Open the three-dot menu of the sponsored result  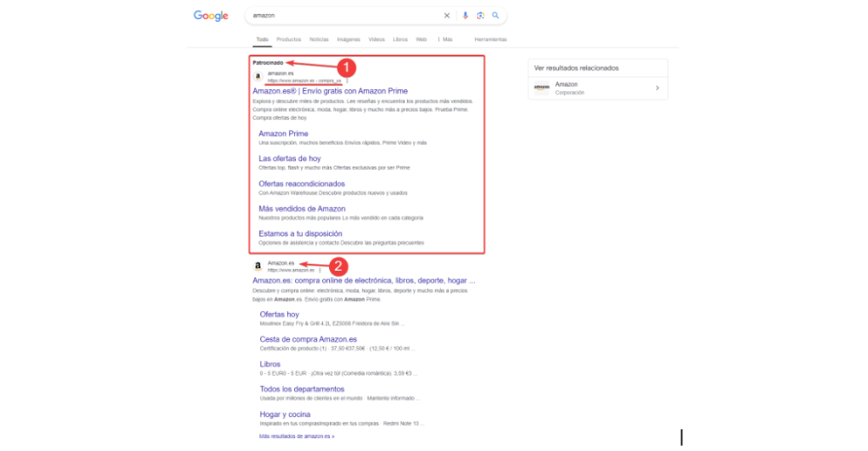(347, 81)
